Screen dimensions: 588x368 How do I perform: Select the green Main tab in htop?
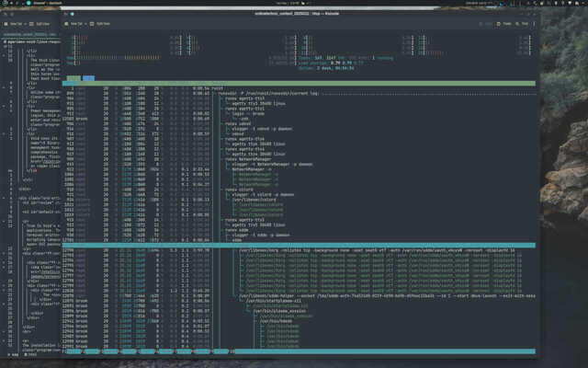tap(73, 78)
